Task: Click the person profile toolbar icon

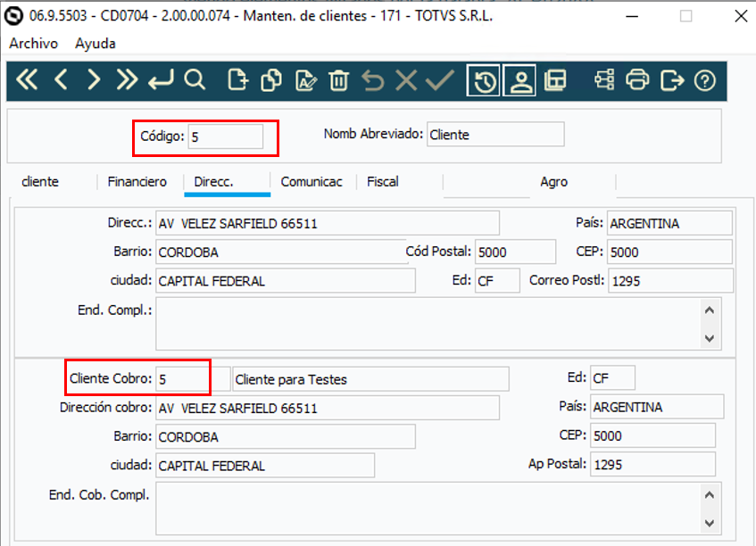Action: 519,80
